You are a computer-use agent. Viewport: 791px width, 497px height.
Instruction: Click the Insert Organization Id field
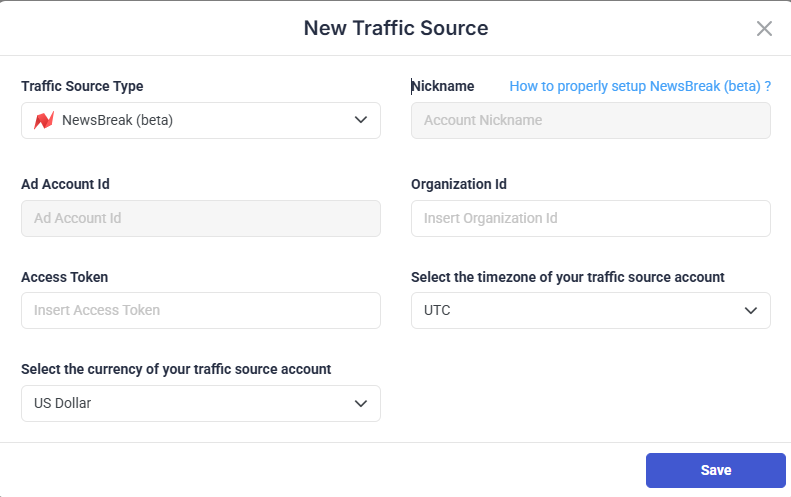click(590, 218)
